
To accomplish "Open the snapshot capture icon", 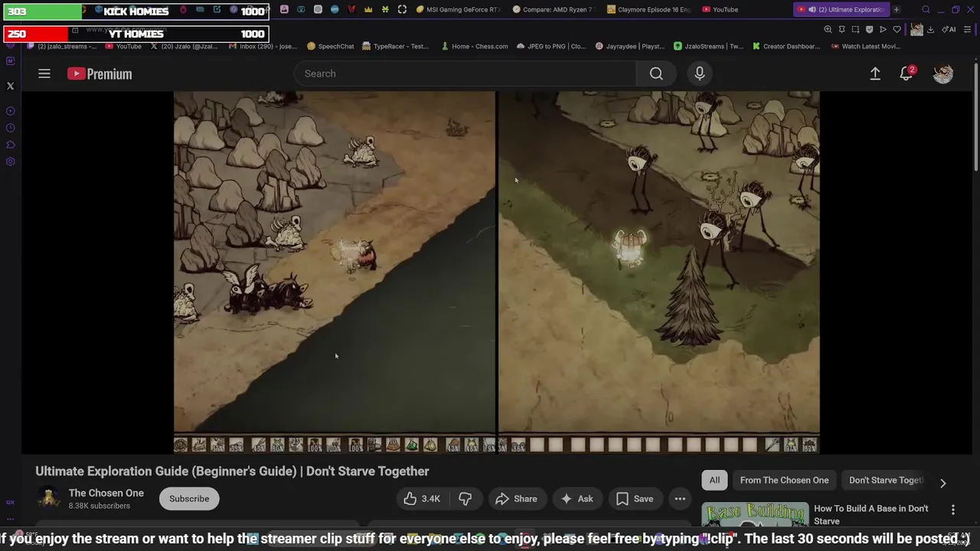I will pyautogui.click(x=855, y=30).
